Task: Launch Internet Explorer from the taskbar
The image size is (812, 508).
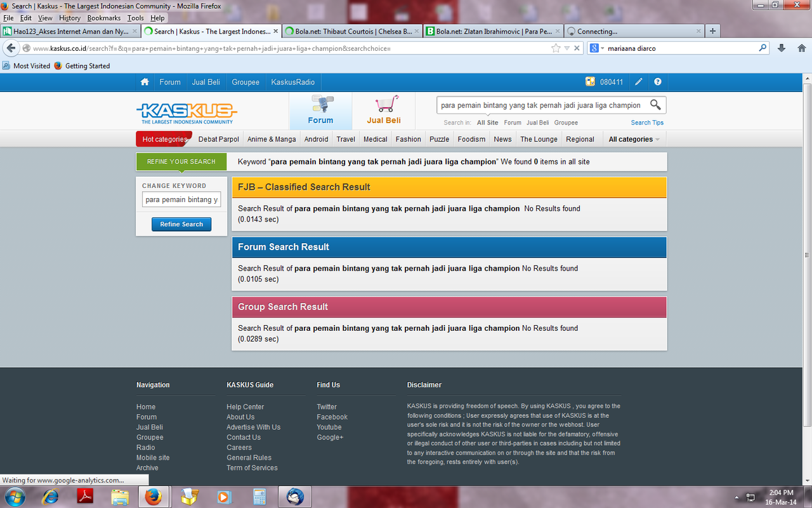Action: pyautogui.click(x=50, y=497)
